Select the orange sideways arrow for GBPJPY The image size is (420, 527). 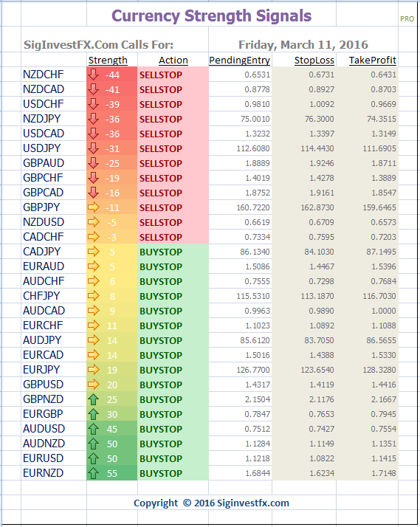click(x=94, y=207)
